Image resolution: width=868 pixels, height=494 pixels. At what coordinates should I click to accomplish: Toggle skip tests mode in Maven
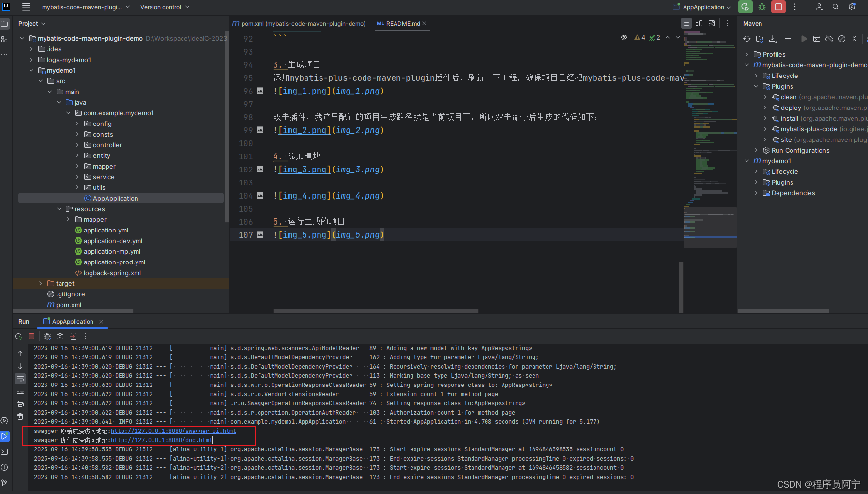[842, 39]
